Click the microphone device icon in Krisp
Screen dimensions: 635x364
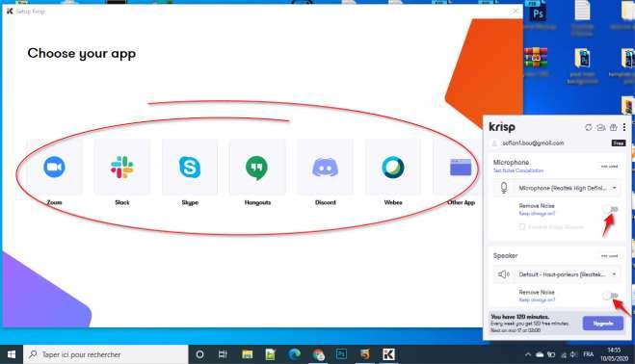[504, 188]
